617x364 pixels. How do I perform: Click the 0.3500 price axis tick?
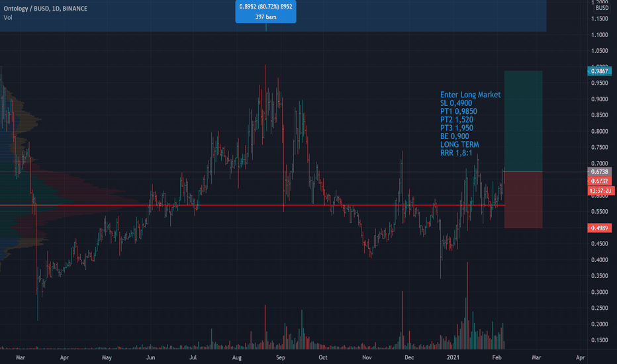pyautogui.click(x=599, y=276)
